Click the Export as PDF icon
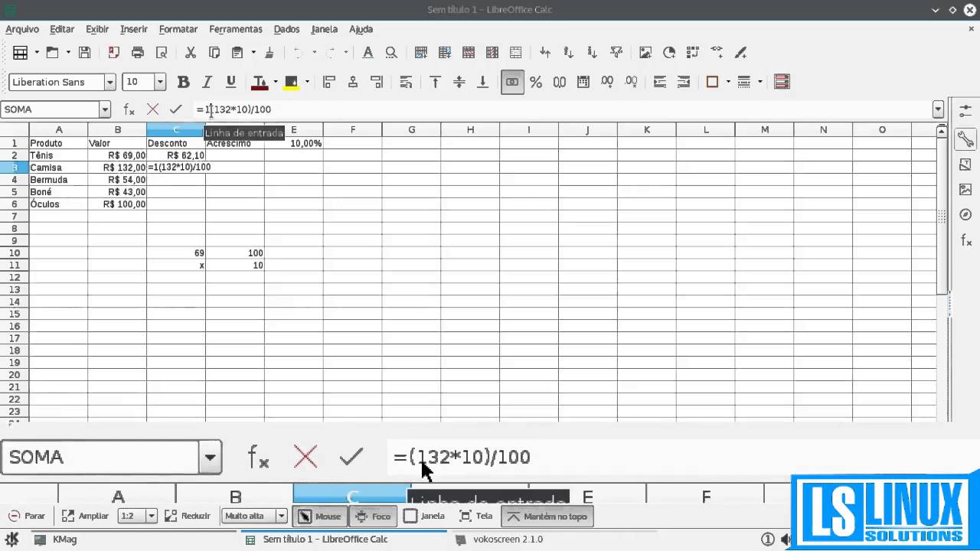The height and width of the screenshot is (551, 980). [113, 53]
